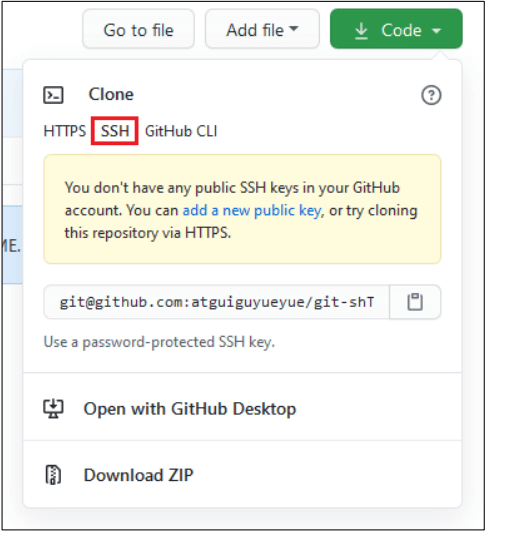Click the terminal icon next to Clone
The height and width of the screenshot is (535, 506).
tap(53, 95)
